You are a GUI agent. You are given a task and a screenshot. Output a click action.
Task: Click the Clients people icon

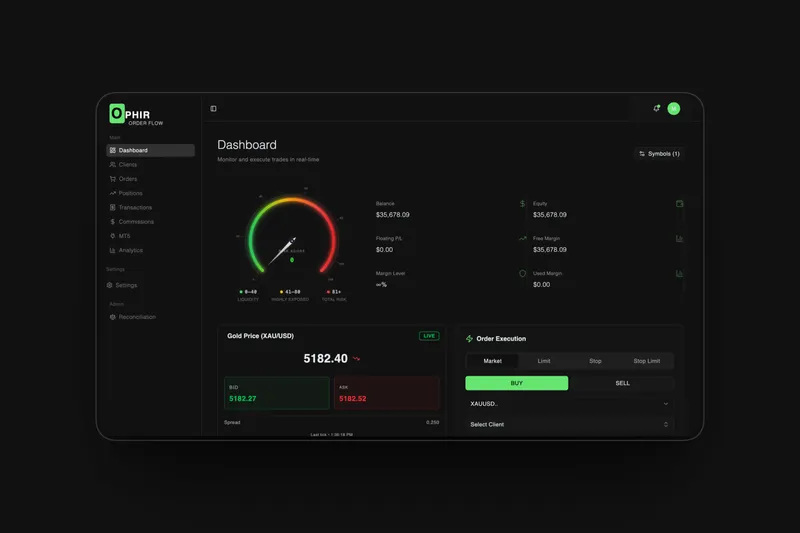(x=113, y=165)
